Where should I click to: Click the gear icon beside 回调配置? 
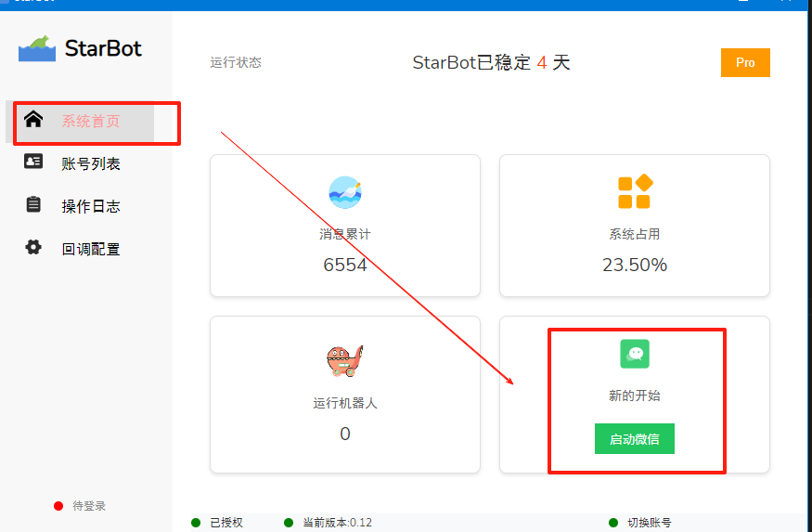click(33, 248)
